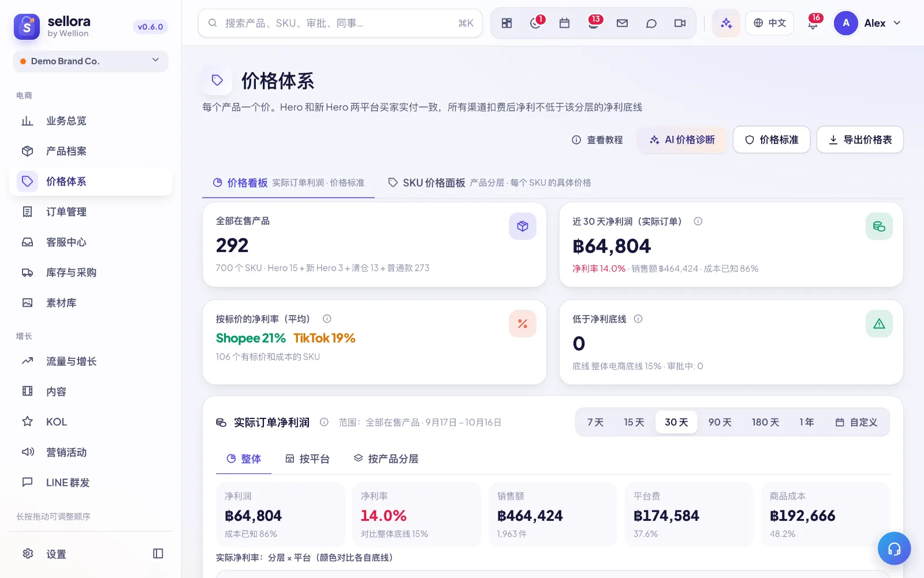Screen dimensions: 924x578
Task: Click info icon next to 低于净利底线
Action: [x=638, y=318]
